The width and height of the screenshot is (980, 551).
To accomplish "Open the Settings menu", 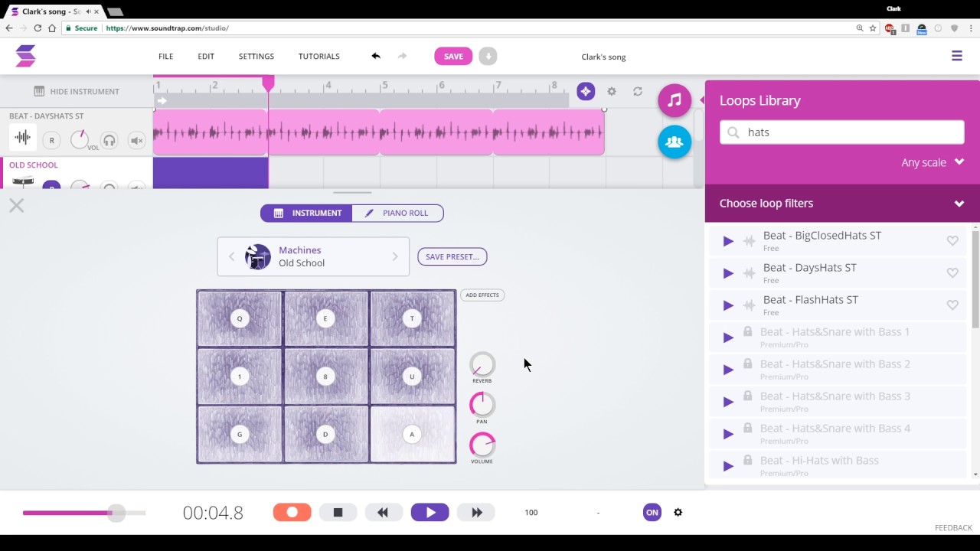I will click(x=256, y=57).
